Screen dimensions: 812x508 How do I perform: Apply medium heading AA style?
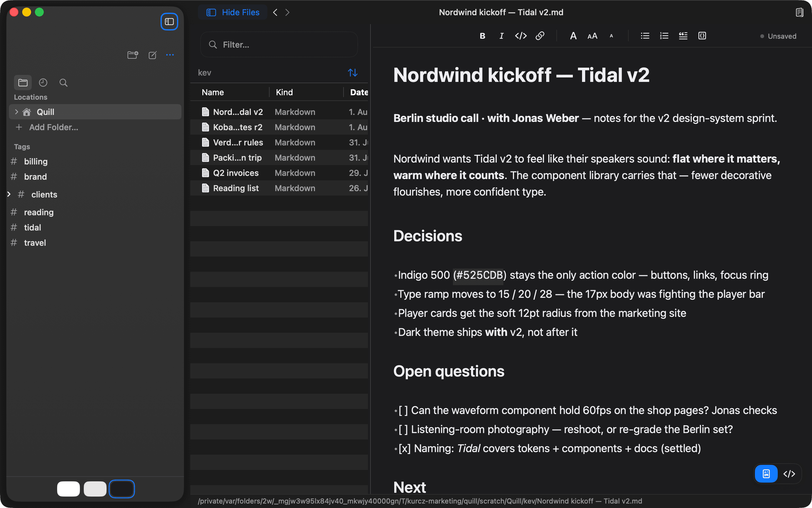point(592,36)
